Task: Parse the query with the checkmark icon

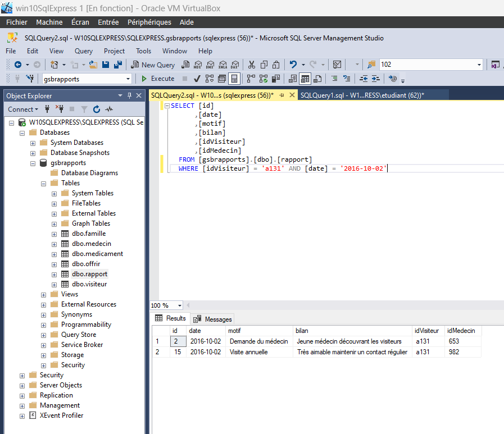Action: 197,79
